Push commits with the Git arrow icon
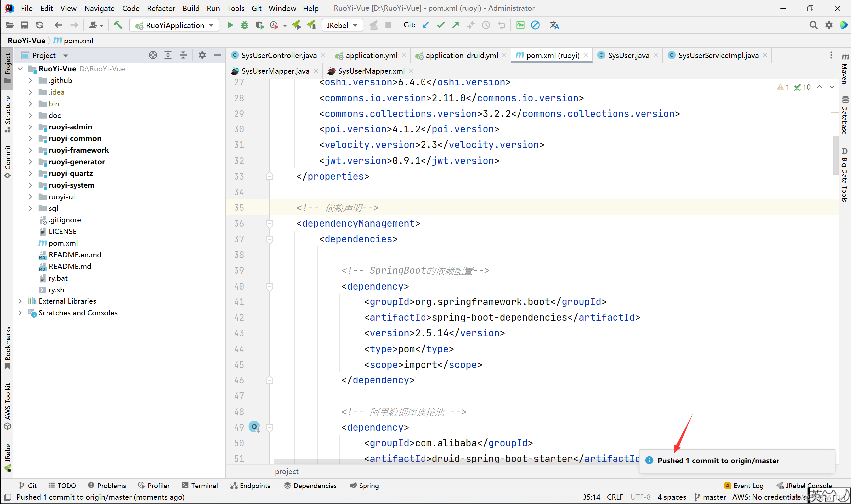 click(x=456, y=25)
